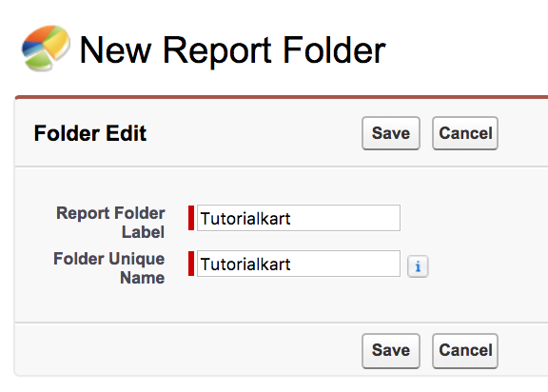Screen dimensions: 548x392
Task: Click Tutorialkart text inside the Label field
Action: pos(245,219)
